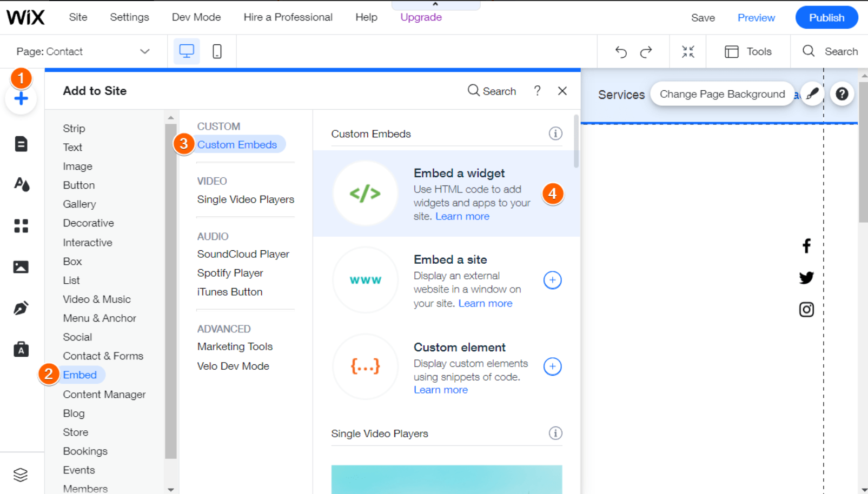868x494 pixels.
Task: Open the Pages menu icon in sidebar
Action: coord(21,144)
